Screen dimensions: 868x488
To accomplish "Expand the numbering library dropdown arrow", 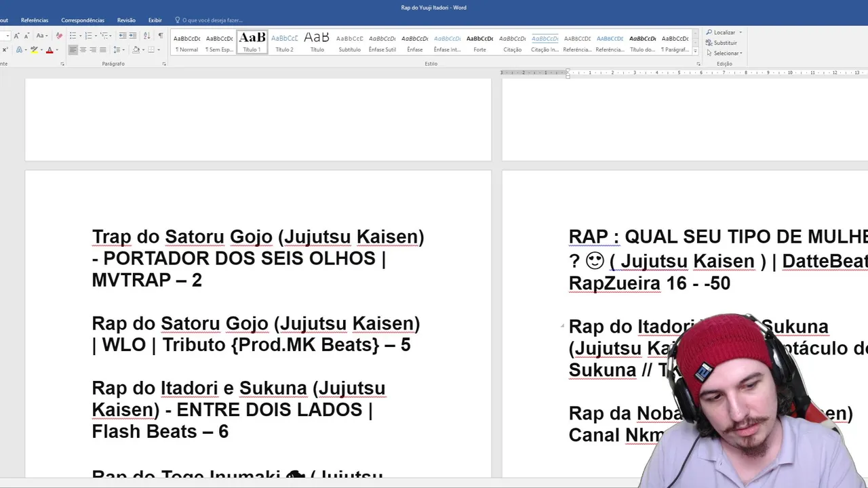I will pyautogui.click(x=96, y=36).
